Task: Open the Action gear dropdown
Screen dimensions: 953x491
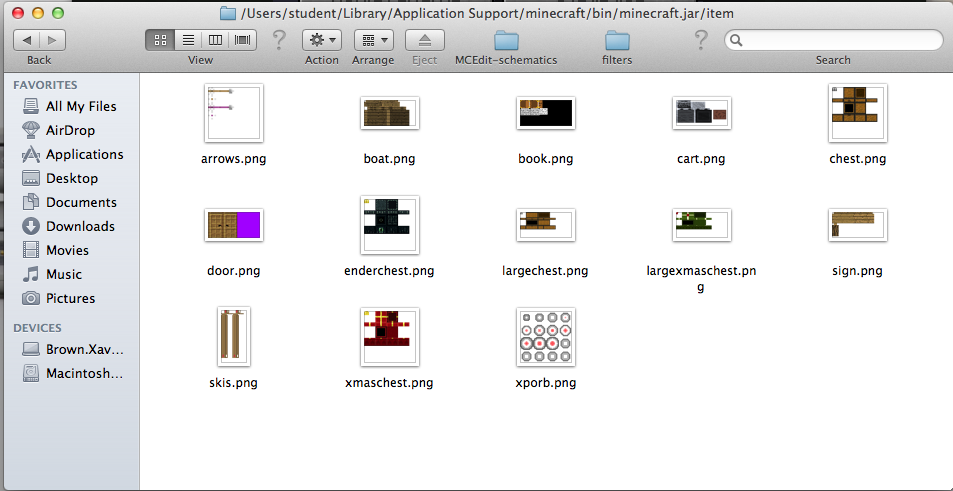Action: pos(322,41)
